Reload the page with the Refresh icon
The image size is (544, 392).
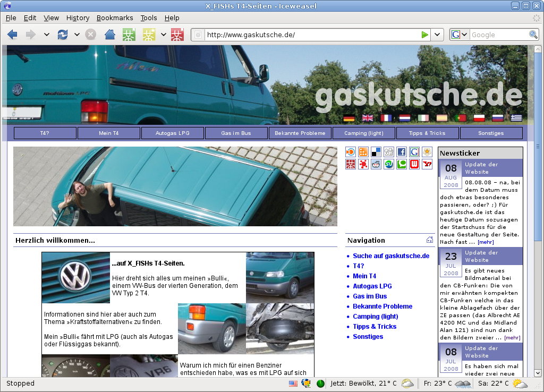click(x=63, y=35)
